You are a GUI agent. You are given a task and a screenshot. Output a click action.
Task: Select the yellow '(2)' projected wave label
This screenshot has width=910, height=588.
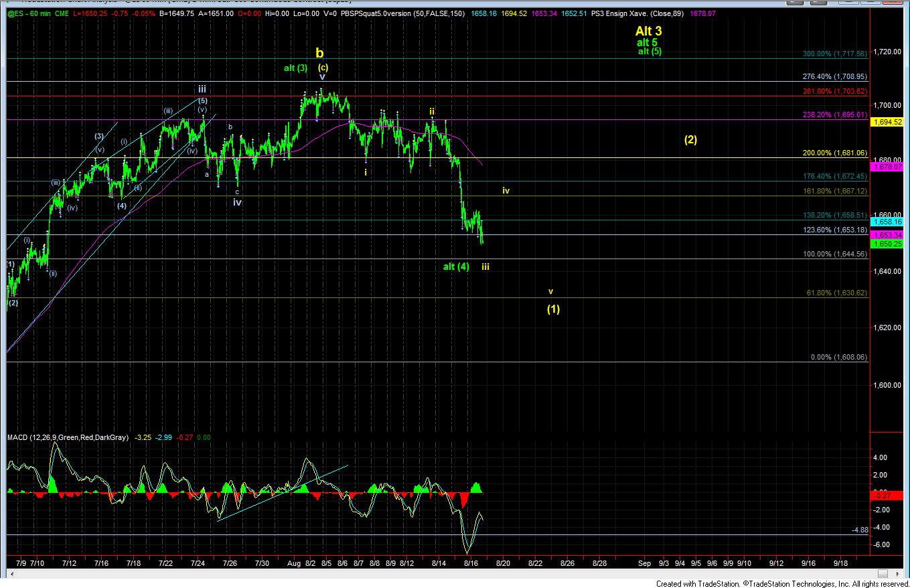[x=691, y=139]
